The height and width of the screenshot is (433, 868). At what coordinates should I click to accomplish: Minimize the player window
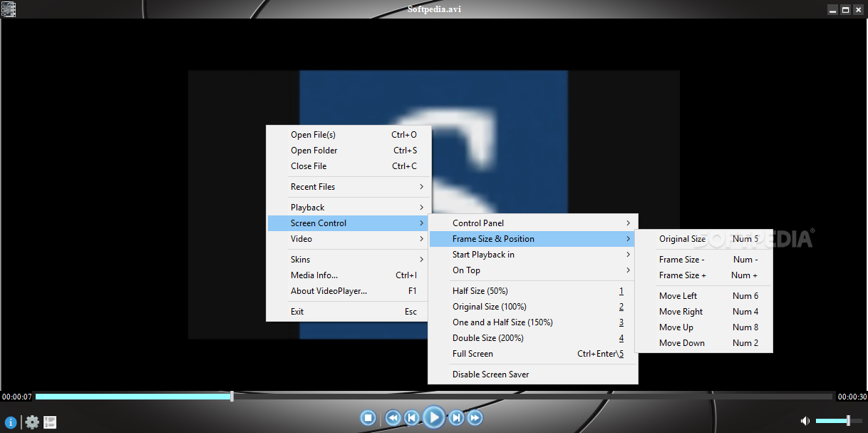point(832,9)
